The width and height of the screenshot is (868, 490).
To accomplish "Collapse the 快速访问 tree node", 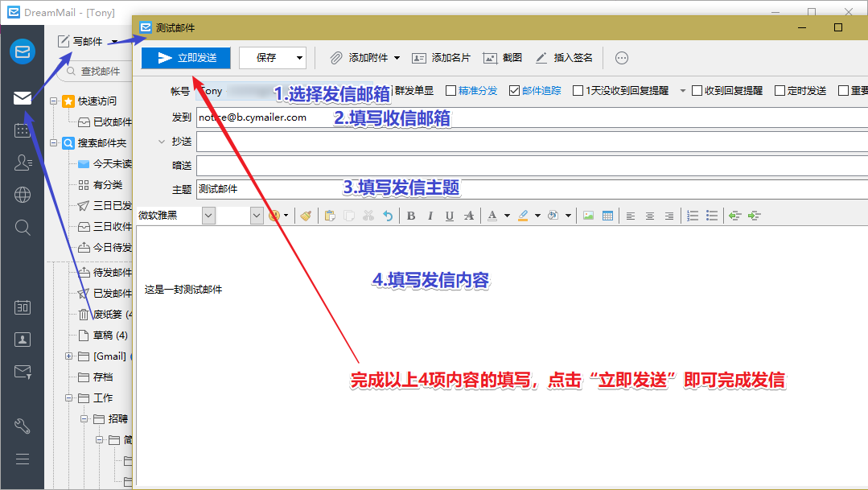I will pyautogui.click(x=54, y=101).
